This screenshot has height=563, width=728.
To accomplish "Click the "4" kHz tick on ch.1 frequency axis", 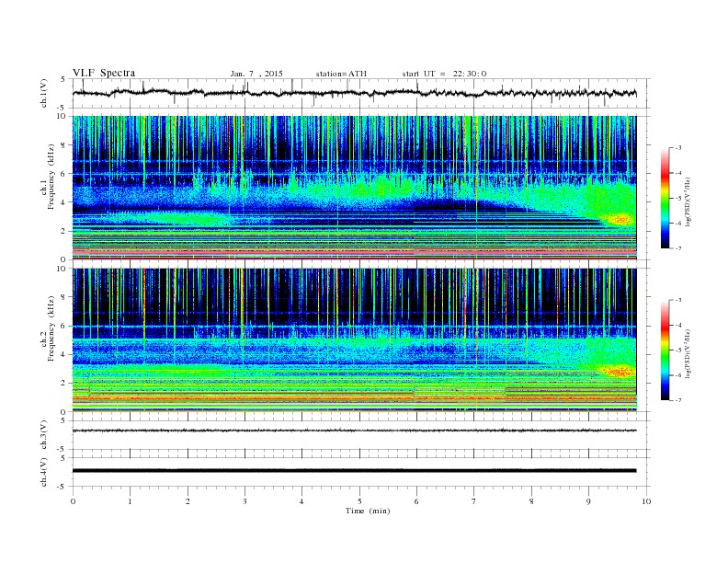I will [63, 202].
